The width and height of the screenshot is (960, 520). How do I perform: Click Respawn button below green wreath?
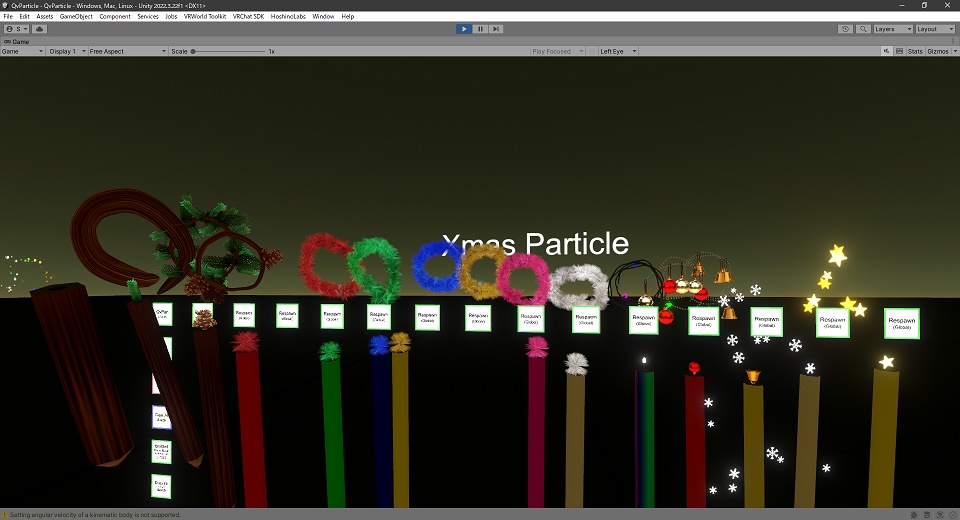pyautogui.click(x=379, y=317)
